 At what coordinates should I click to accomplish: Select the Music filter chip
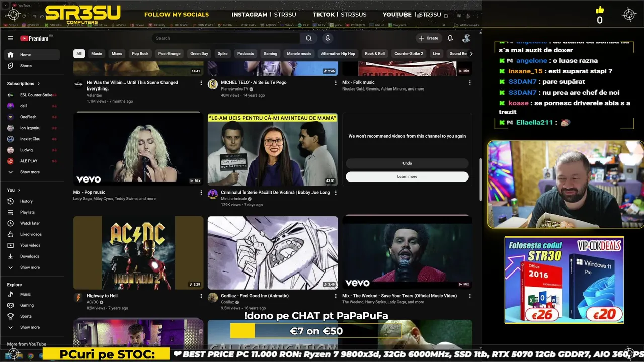click(x=96, y=54)
